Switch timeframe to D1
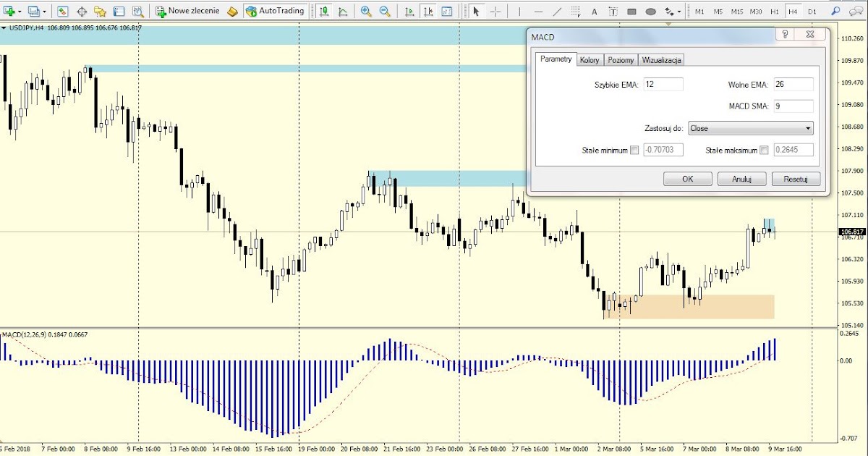 (x=812, y=12)
